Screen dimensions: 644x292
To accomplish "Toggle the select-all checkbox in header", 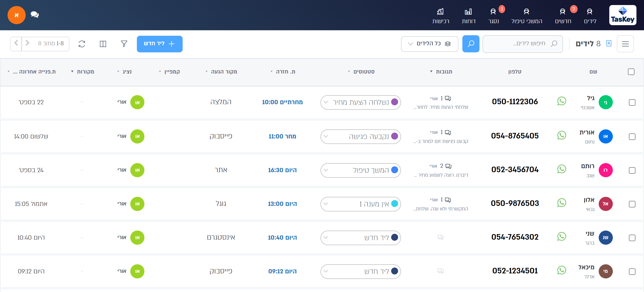I will 631,72.
